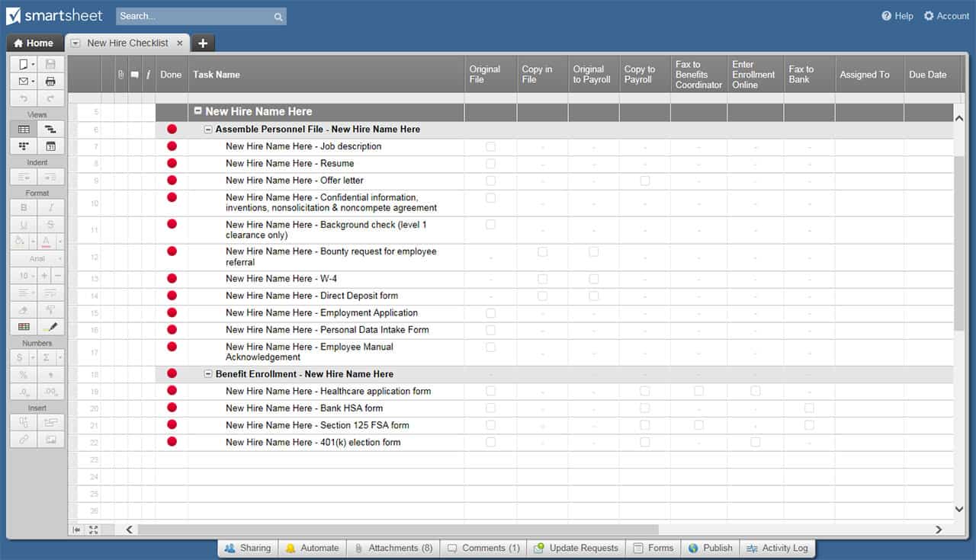Check Fax to Benefits Coordinator for Healthcare form
The image size is (976, 560).
(698, 391)
